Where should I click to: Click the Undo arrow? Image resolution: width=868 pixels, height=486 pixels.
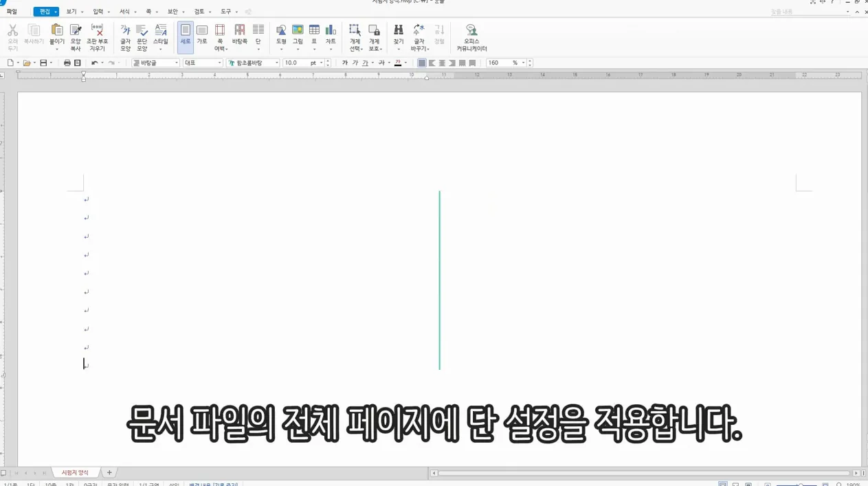[95, 63]
